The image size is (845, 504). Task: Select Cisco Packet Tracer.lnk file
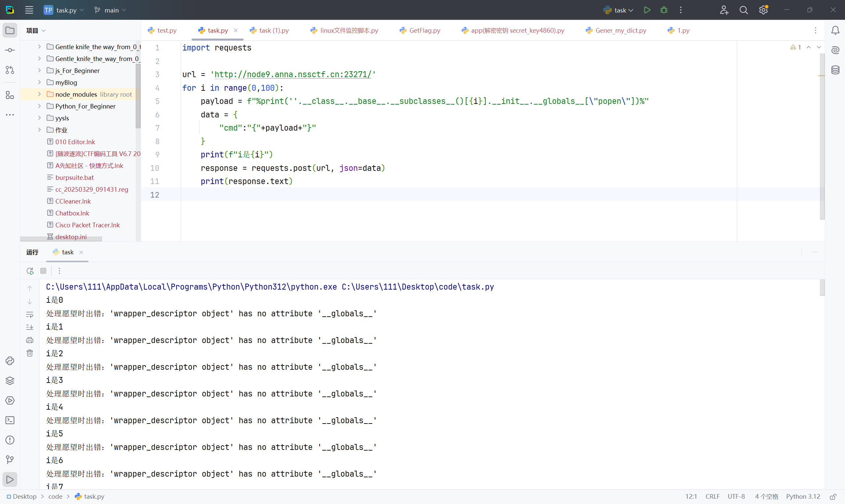[87, 225]
